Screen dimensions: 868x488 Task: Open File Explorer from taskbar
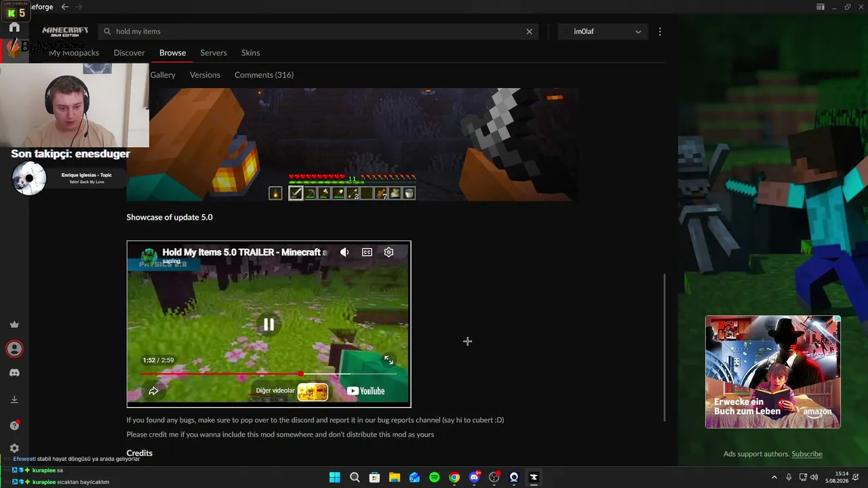pos(394,477)
